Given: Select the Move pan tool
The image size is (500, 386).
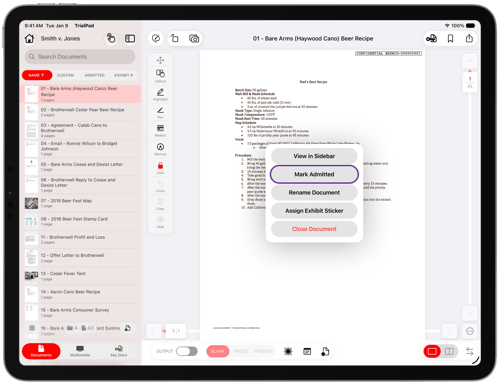Looking at the screenshot, I should point(160,60).
